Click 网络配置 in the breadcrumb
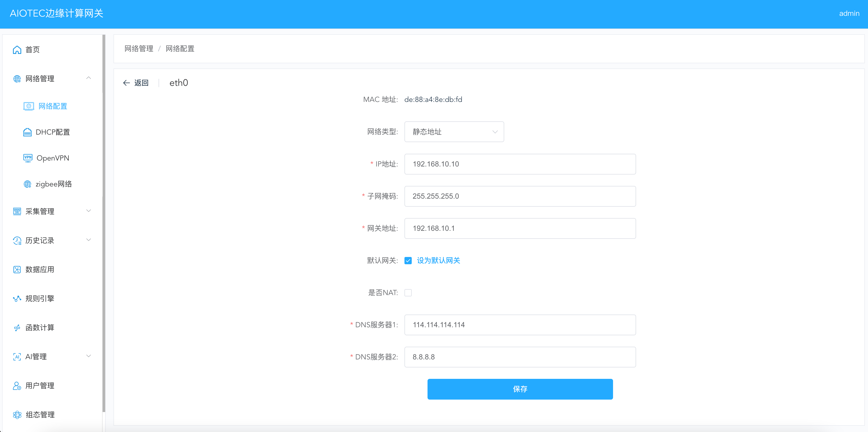 (180, 49)
